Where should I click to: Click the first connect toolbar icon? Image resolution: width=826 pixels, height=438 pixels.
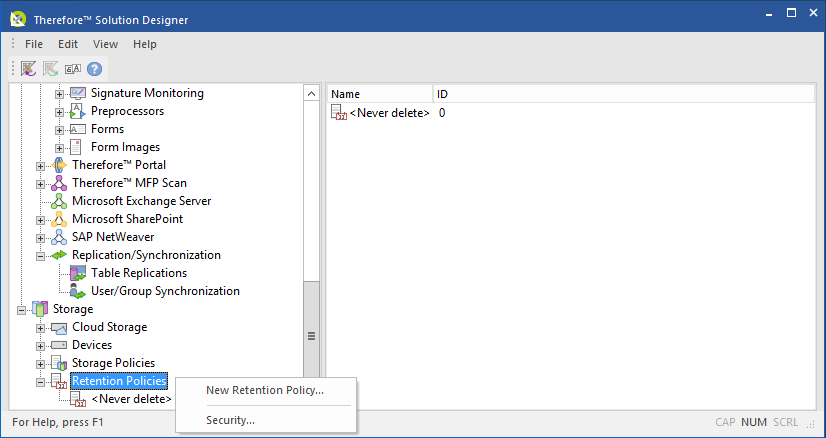pyautogui.click(x=28, y=69)
